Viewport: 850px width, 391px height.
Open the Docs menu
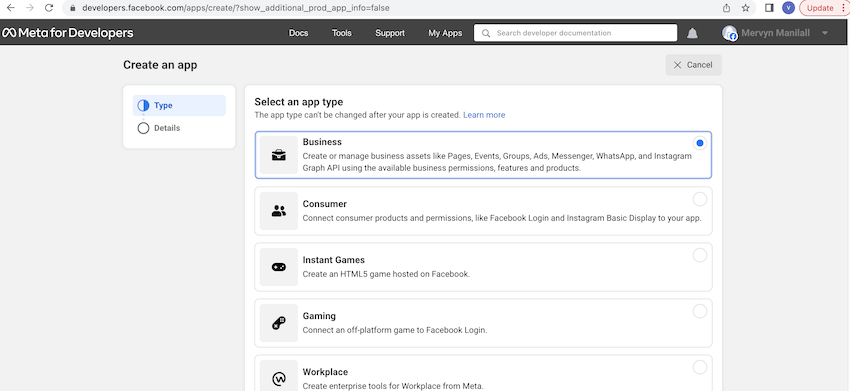coord(299,33)
